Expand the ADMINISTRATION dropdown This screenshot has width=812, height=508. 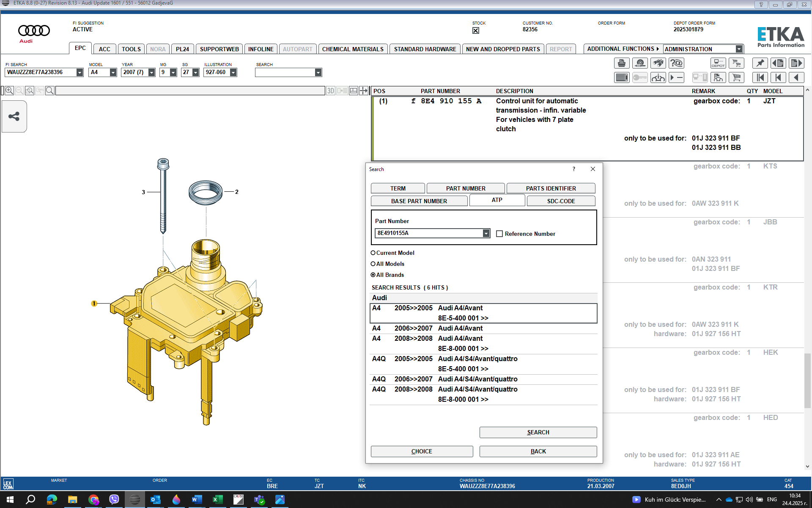click(x=738, y=49)
